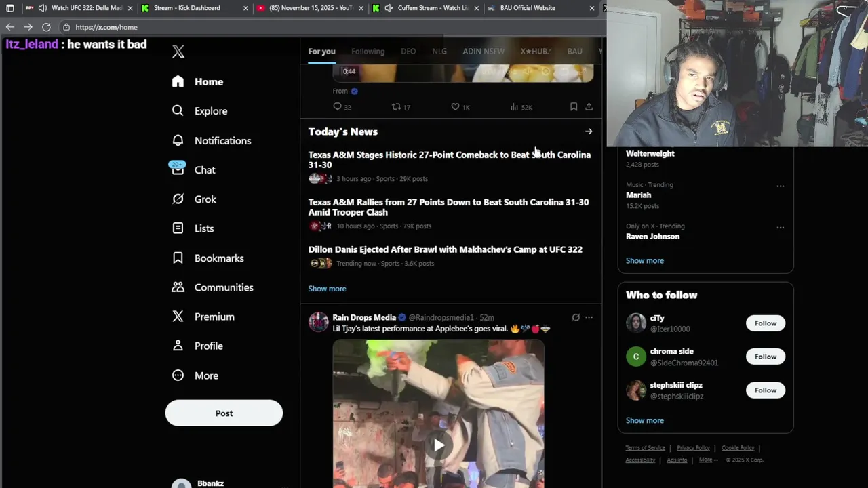This screenshot has height=488, width=868.
Task: Open Today's News arrow
Action: 589,131
